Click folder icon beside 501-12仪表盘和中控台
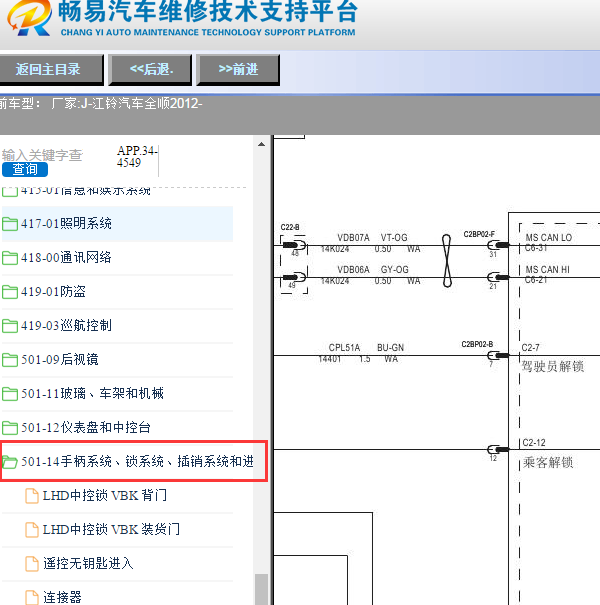 (x=10, y=428)
